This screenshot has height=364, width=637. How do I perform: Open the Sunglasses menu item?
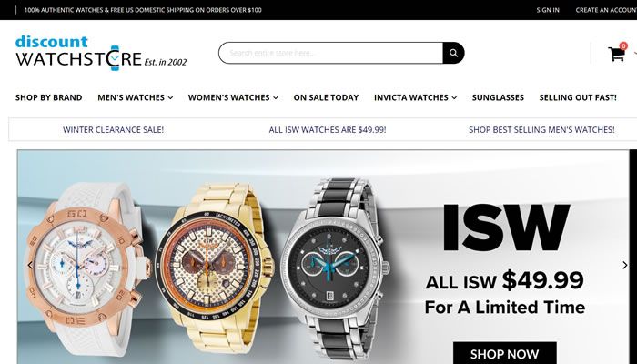(x=498, y=97)
